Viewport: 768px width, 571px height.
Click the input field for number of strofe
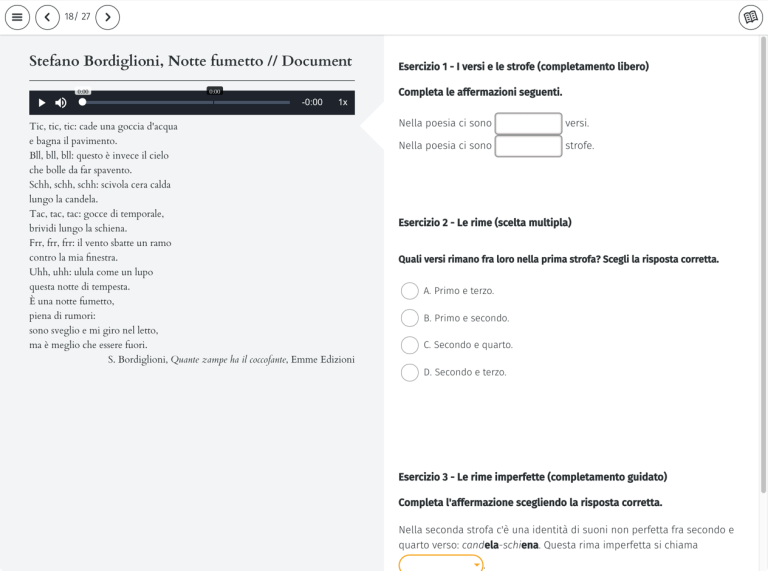pos(528,146)
